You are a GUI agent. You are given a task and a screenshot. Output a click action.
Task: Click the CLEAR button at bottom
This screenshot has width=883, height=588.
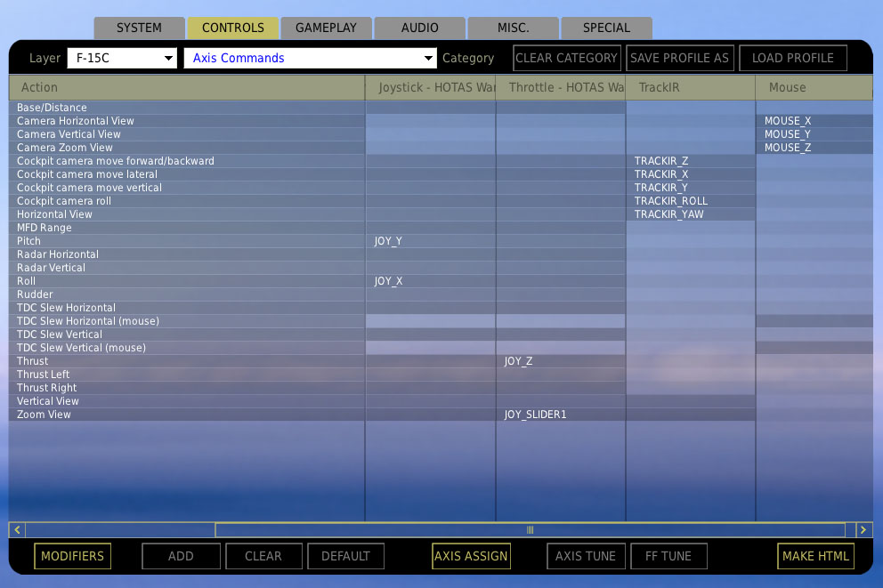pyautogui.click(x=263, y=556)
